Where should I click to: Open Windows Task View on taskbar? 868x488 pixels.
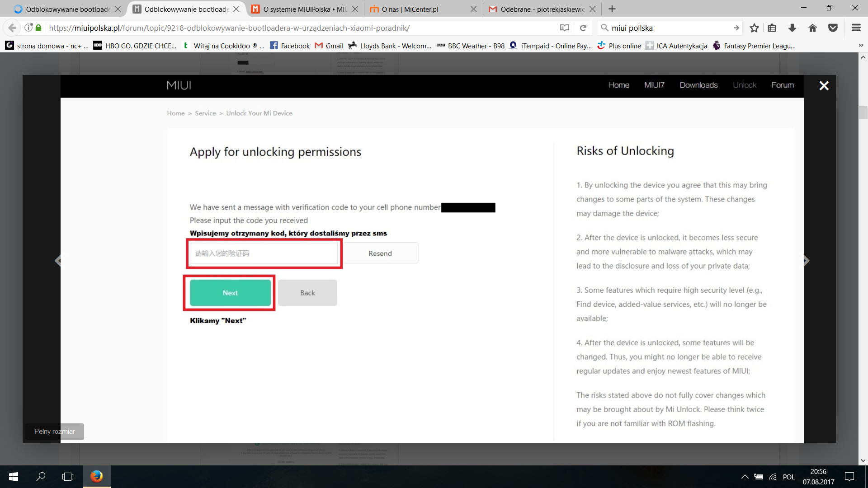[x=68, y=477]
